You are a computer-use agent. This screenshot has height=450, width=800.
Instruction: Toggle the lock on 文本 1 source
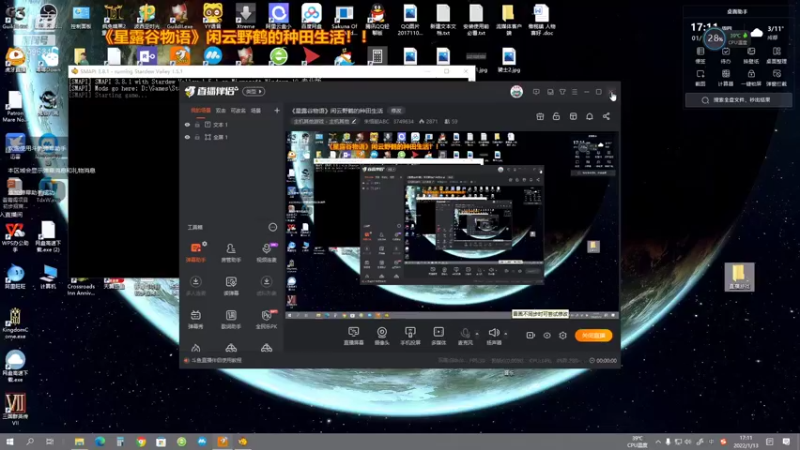point(197,124)
